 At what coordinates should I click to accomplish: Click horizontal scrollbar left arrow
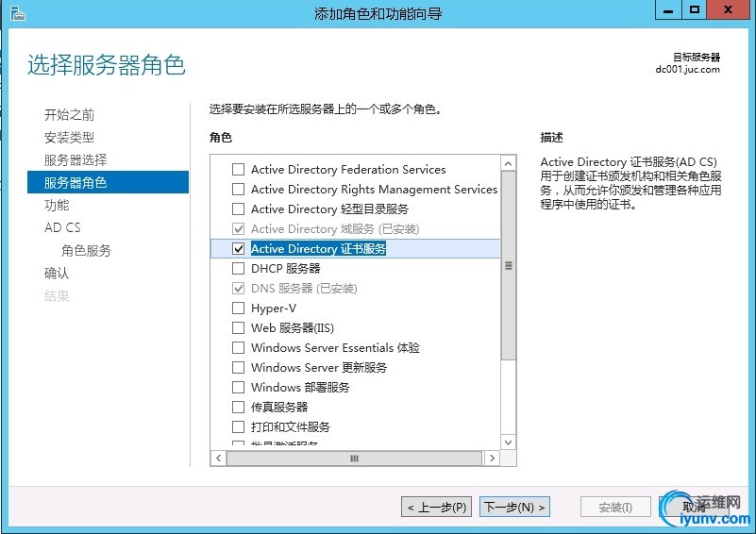pyautogui.click(x=219, y=458)
